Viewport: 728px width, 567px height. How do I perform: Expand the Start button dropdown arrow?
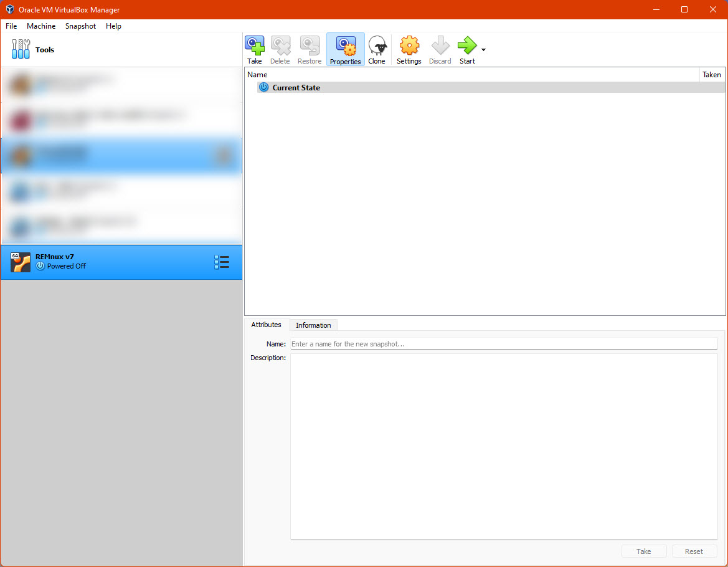click(483, 49)
